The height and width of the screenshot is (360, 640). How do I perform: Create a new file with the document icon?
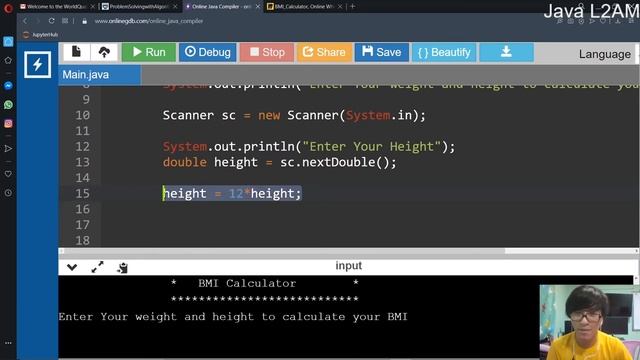click(x=76, y=52)
